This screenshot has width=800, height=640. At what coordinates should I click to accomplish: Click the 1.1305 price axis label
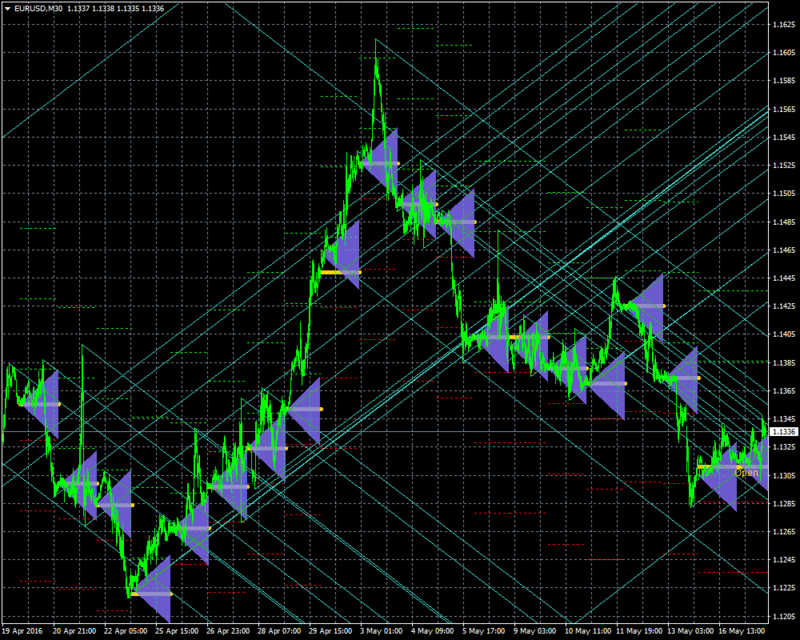pos(784,476)
